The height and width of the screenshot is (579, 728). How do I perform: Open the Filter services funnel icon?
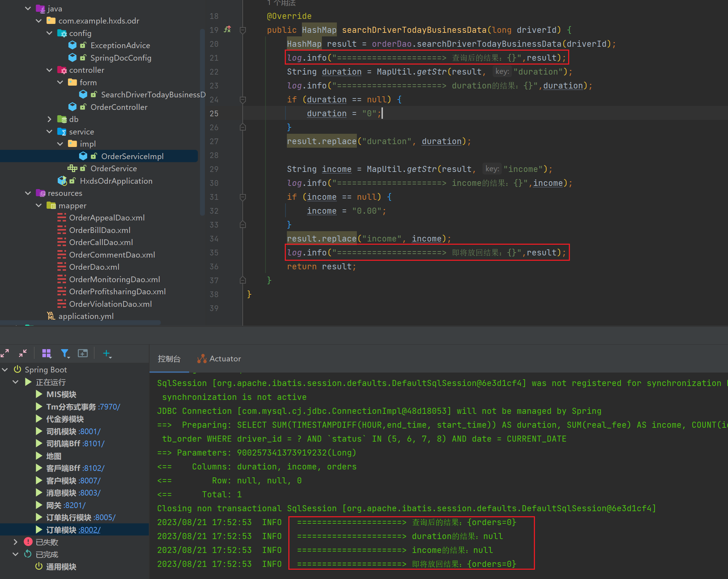click(65, 353)
